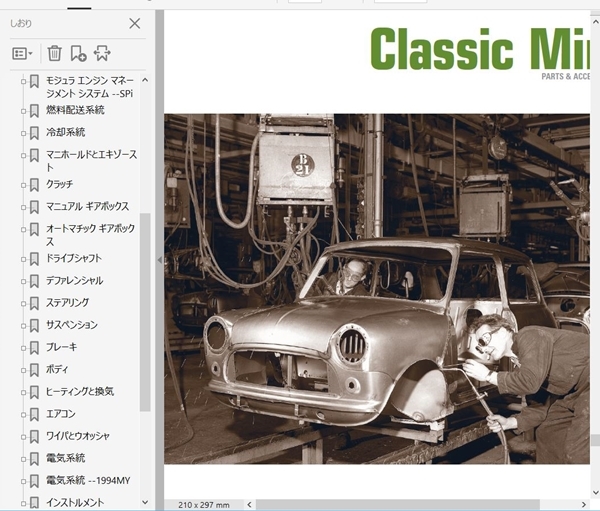This screenshot has height=511, width=600.
Task: Click bookmark icon beside ヒーティングと換気
Action: click(34, 392)
